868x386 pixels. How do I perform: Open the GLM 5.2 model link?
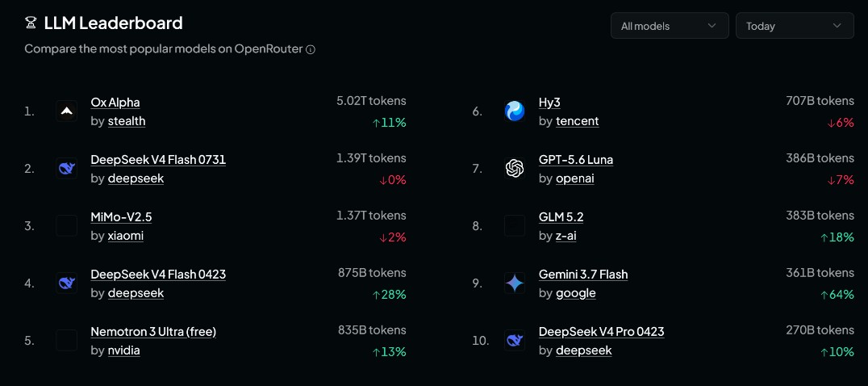pyautogui.click(x=561, y=217)
